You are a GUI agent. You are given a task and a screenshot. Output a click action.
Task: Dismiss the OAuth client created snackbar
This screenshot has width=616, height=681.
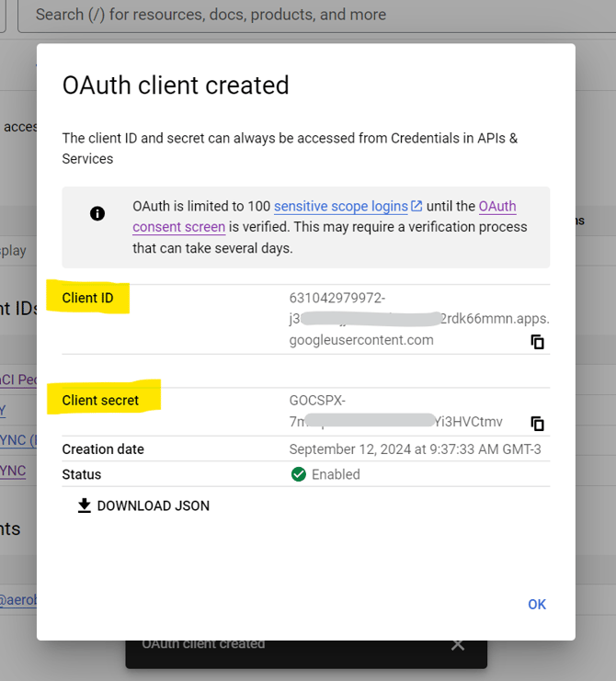[458, 644]
